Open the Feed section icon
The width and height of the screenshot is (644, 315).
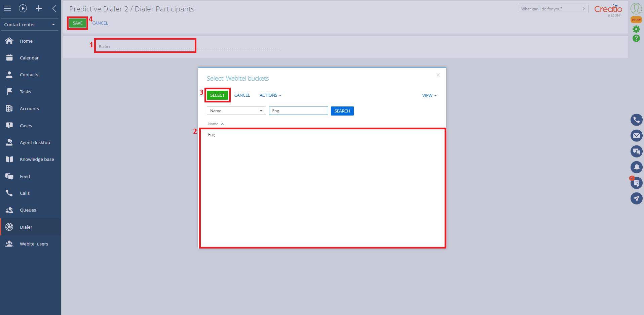(x=9, y=176)
